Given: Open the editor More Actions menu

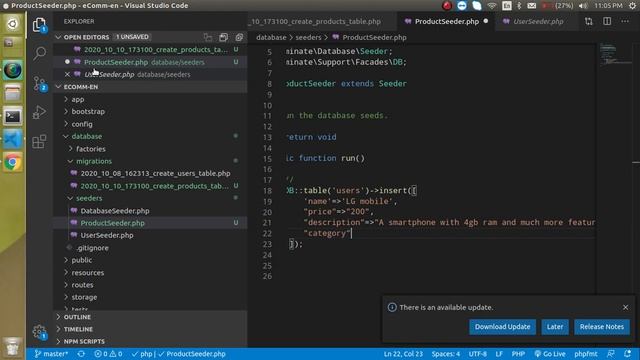Looking at the screenshot, I should point(625,21).
